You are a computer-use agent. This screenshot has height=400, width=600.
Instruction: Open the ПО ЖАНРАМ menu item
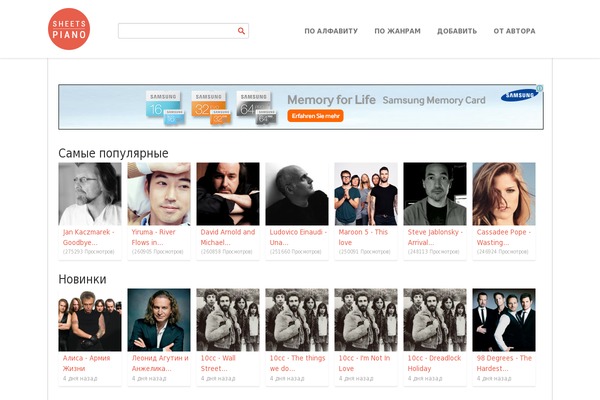397,31
